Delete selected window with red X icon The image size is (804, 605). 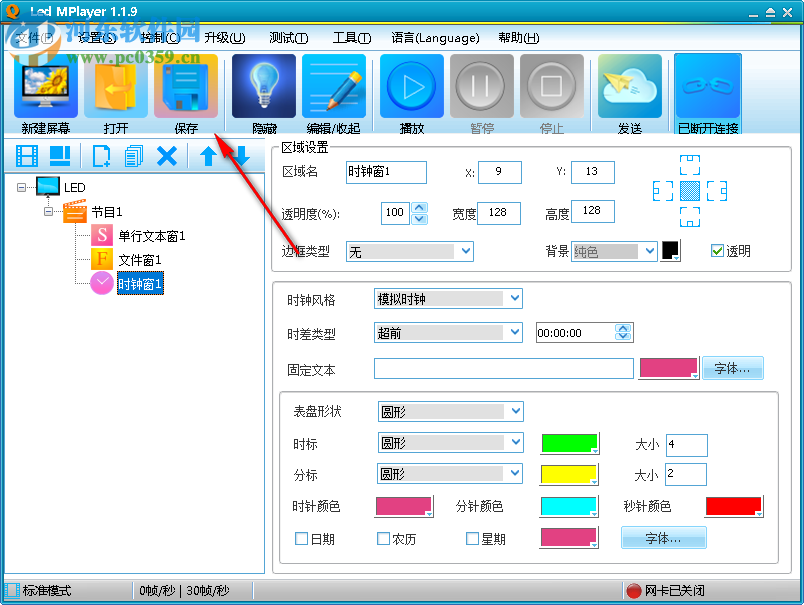point(167,155)
